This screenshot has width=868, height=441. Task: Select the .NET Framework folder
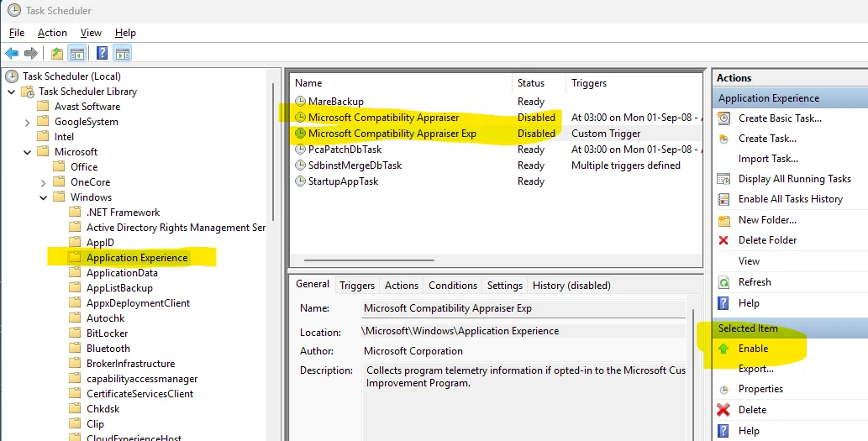point(123,213)
